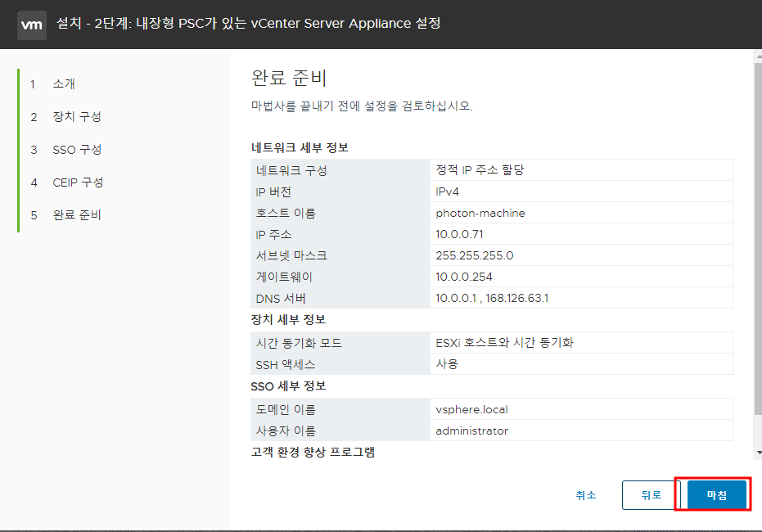
Task: Click the 네트워크 세부 정보 heading
Action: point(300,147)
